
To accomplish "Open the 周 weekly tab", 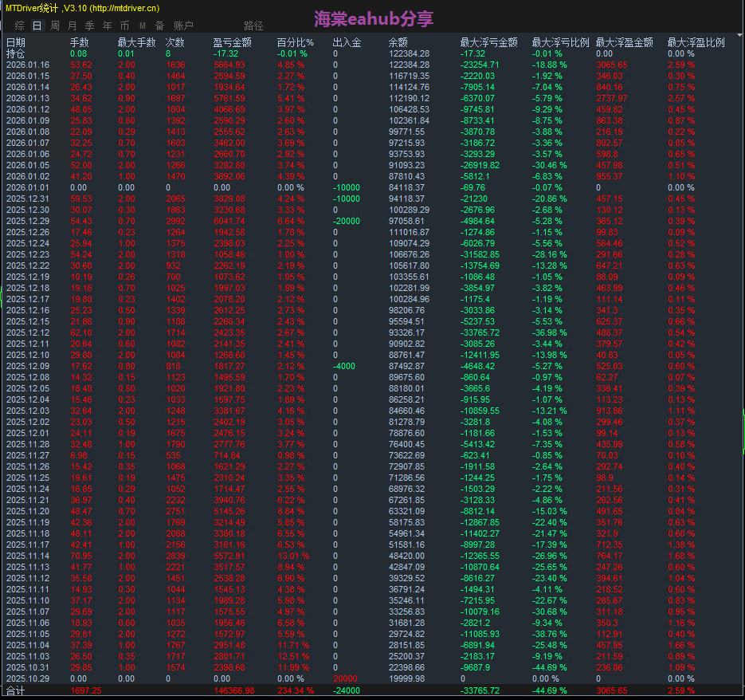I will click(x=55, y=26).
